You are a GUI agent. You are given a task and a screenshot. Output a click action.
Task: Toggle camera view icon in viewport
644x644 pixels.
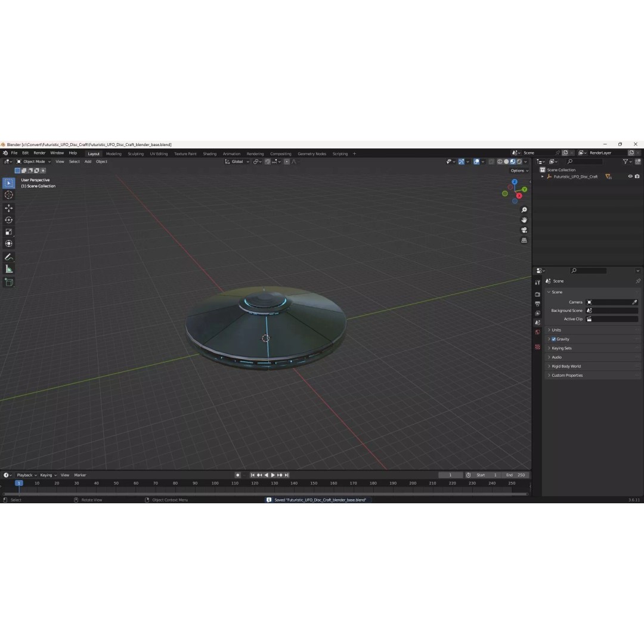[x=524, y=230]
